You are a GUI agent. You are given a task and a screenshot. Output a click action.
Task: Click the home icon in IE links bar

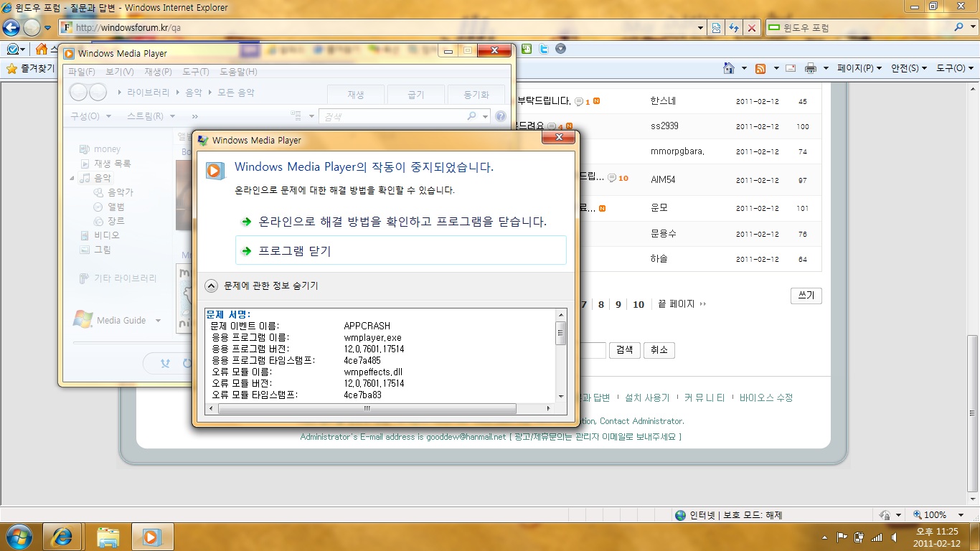click(x=42, y=49)
